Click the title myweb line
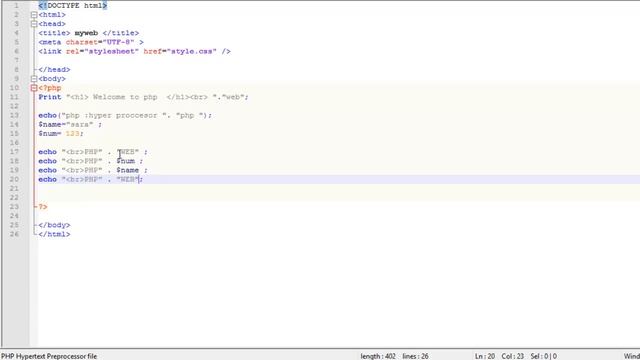640x360 pixels. coord(89,33)
